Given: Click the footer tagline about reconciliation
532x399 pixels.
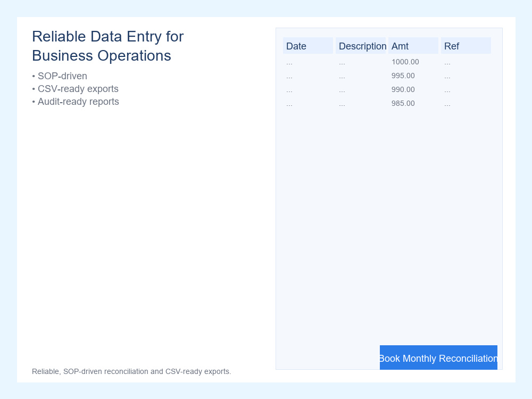Looking at the screenshot, I should point(131,371).
